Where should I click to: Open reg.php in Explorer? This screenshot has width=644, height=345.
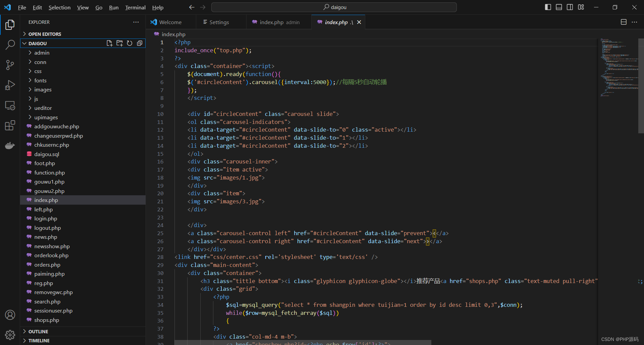pos(83,283)
